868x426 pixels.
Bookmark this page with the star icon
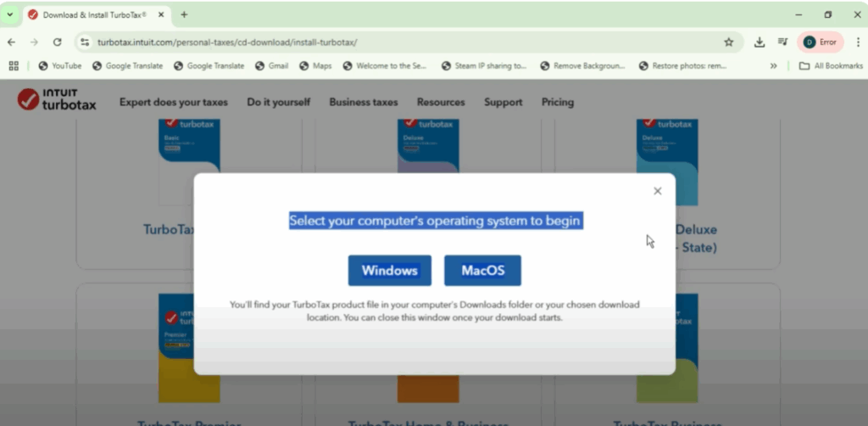(x=729, y=42)
